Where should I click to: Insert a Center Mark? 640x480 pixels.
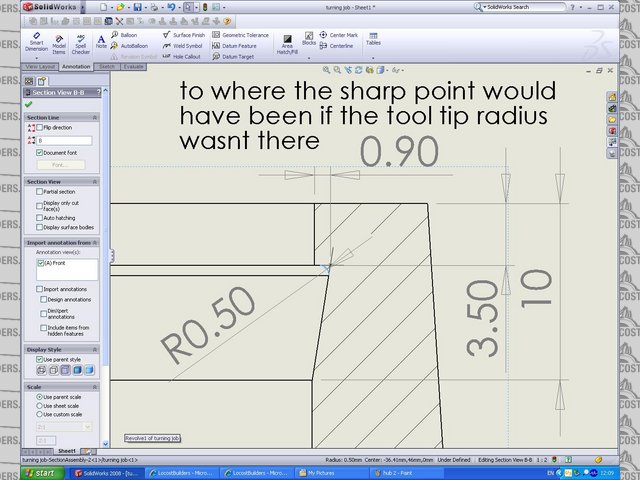(339, 35)
